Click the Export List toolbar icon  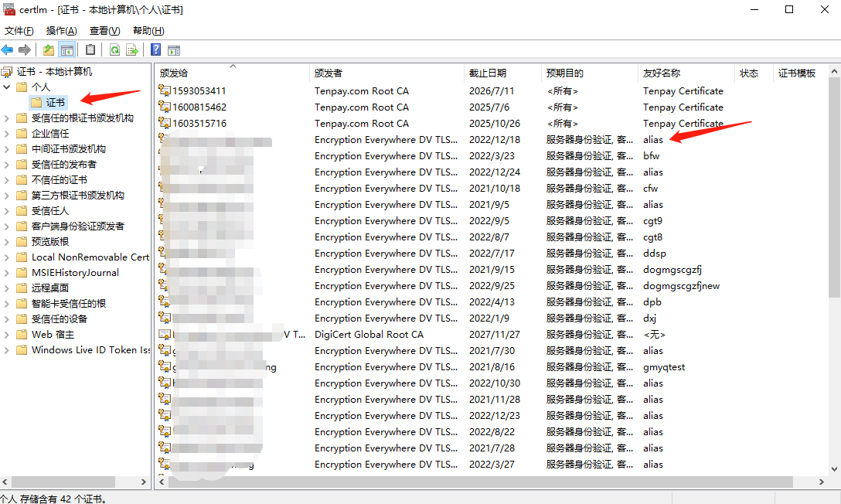(132, 50)
